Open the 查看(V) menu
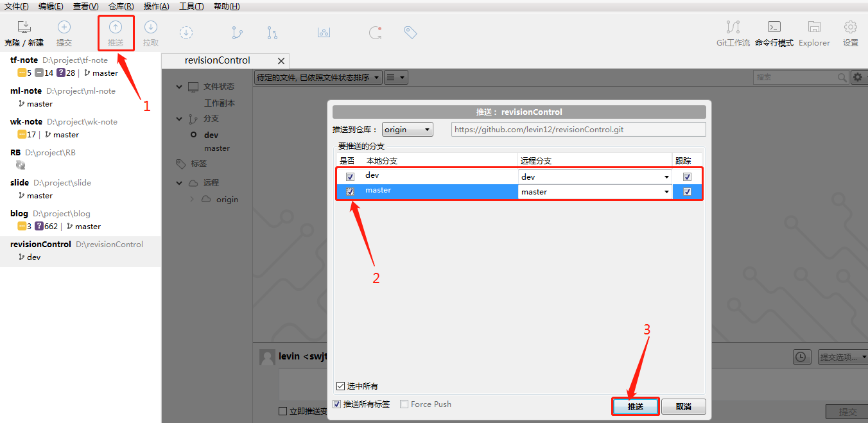The height and width of the screenshot is (423, 868). click(x=86, y=6)
